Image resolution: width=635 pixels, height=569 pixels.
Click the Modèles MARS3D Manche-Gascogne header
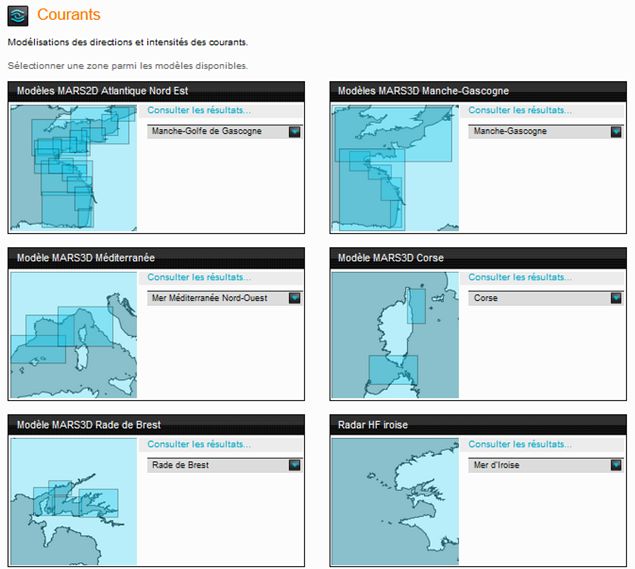[x=478, y=91]
